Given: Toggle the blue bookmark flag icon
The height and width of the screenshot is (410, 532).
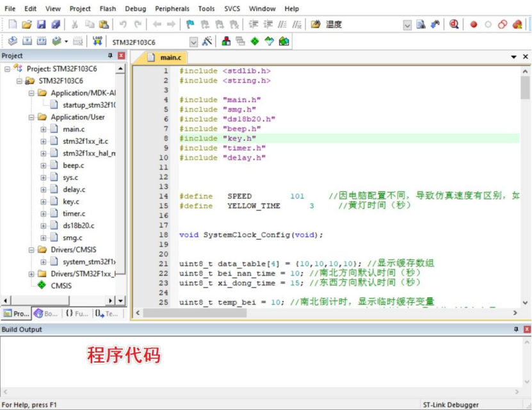Looking at the screenshot, I should (x=190, y=24).
